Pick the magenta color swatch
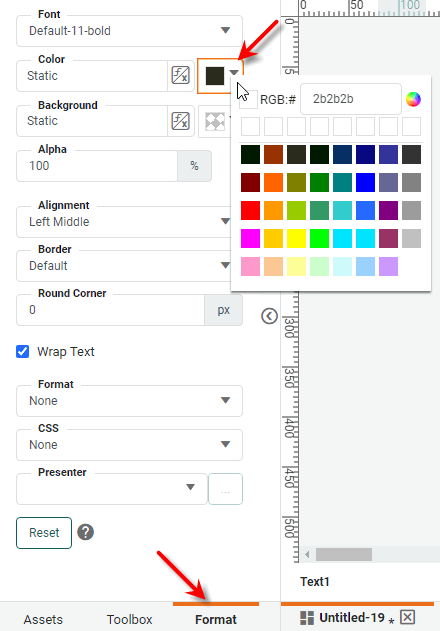Screen dimensions: 440x631 (x=250, y=239)
